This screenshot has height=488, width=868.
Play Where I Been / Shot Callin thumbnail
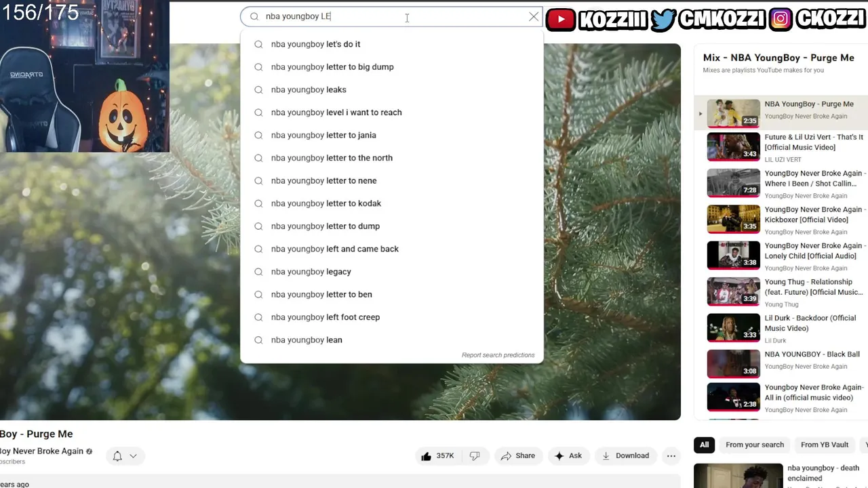click(734, 183)
